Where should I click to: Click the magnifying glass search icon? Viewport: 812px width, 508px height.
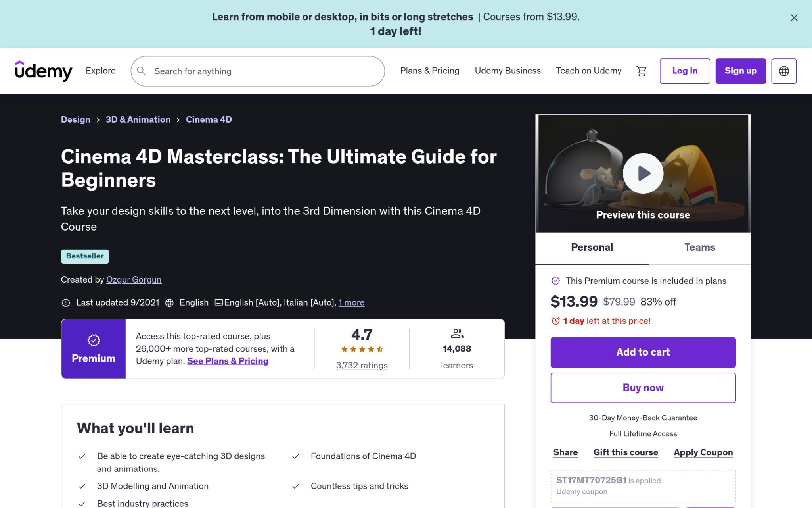[x=141, y=71]
